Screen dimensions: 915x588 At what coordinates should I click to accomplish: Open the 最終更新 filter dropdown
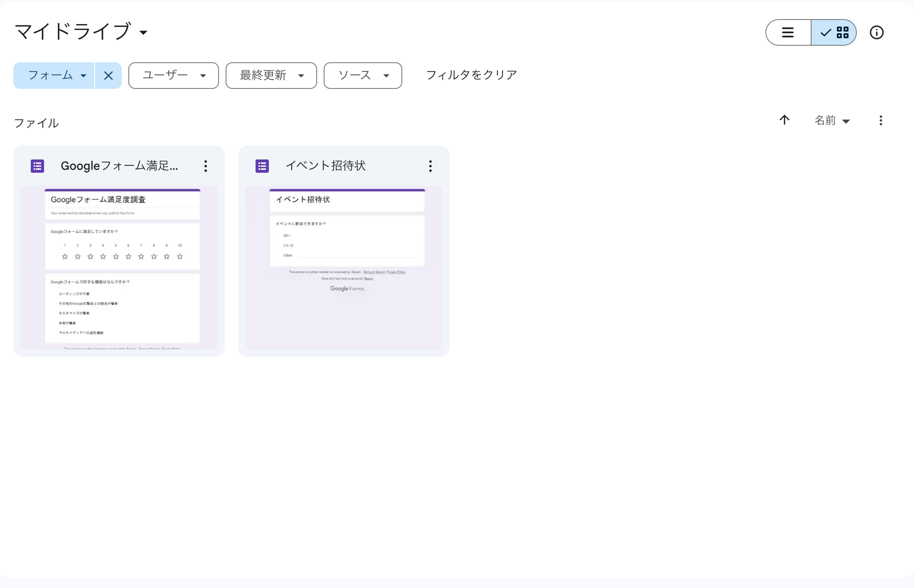point(271,76)
